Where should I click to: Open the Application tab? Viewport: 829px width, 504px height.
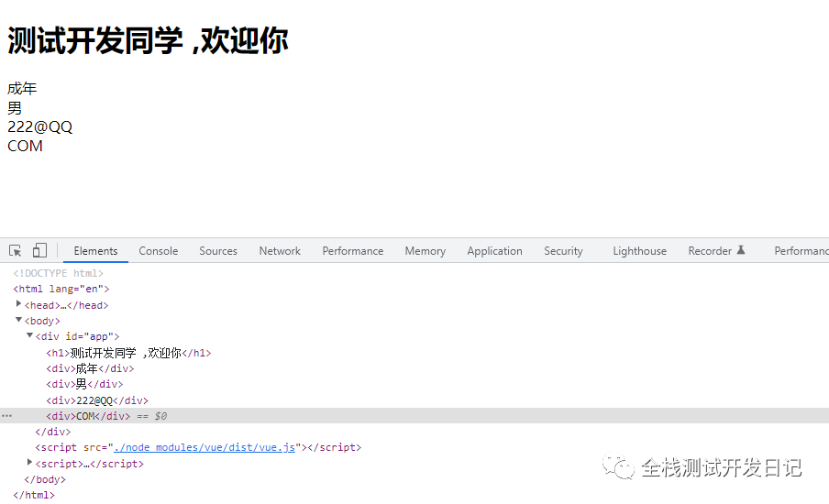pyautogui.click(x=494, y=251)
